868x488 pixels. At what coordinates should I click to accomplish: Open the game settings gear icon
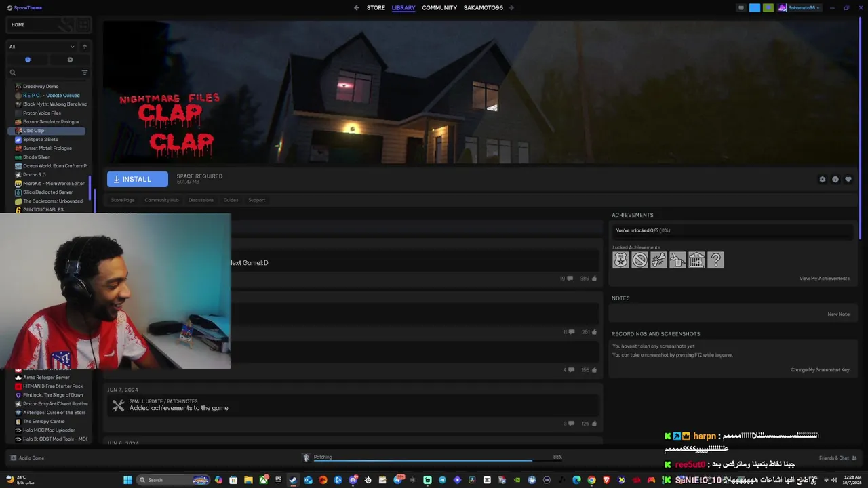[823, 180]
